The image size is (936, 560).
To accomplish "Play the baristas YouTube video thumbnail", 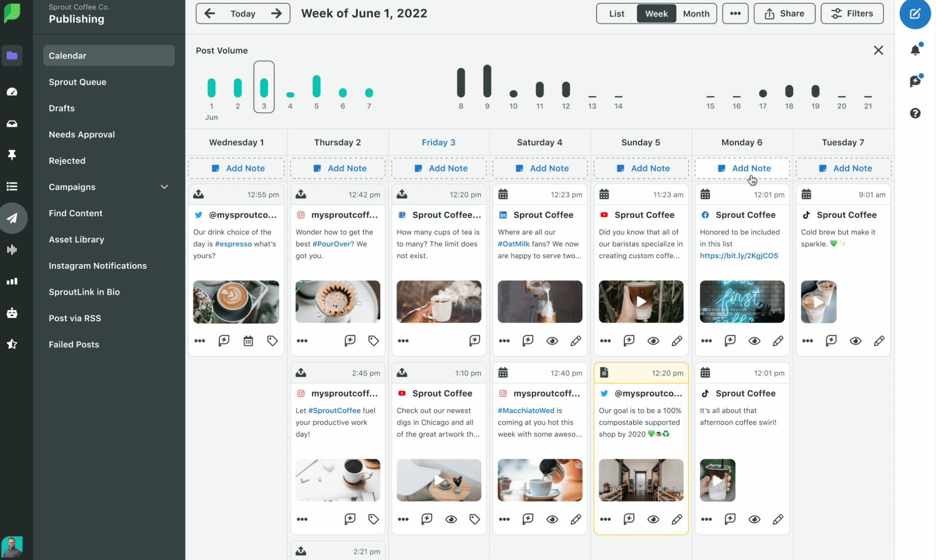I will (641, 302).
